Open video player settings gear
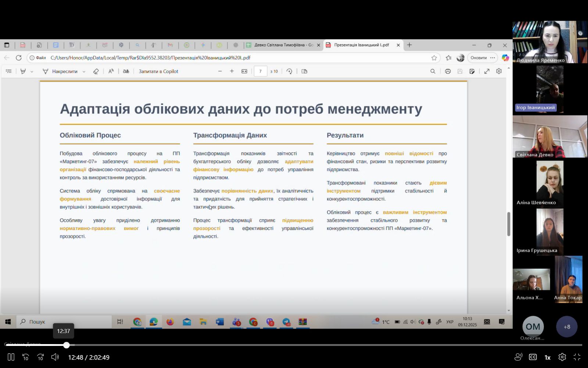 [562, 357]
